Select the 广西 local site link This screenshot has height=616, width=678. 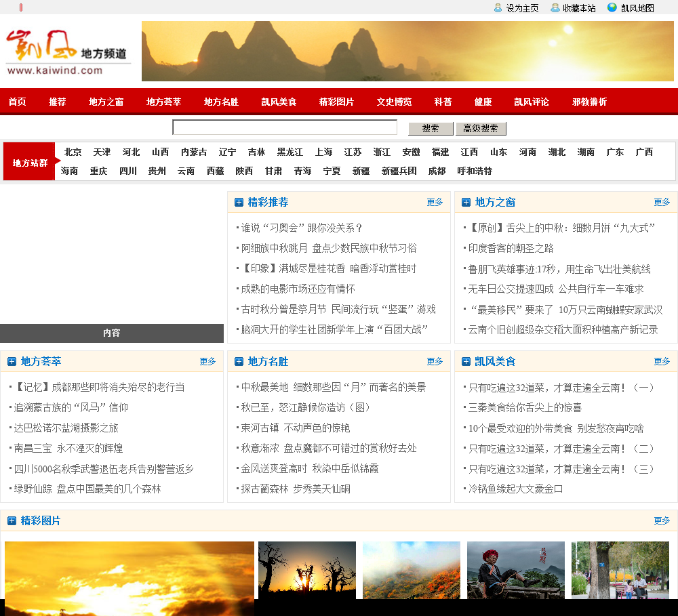[644, 152]
